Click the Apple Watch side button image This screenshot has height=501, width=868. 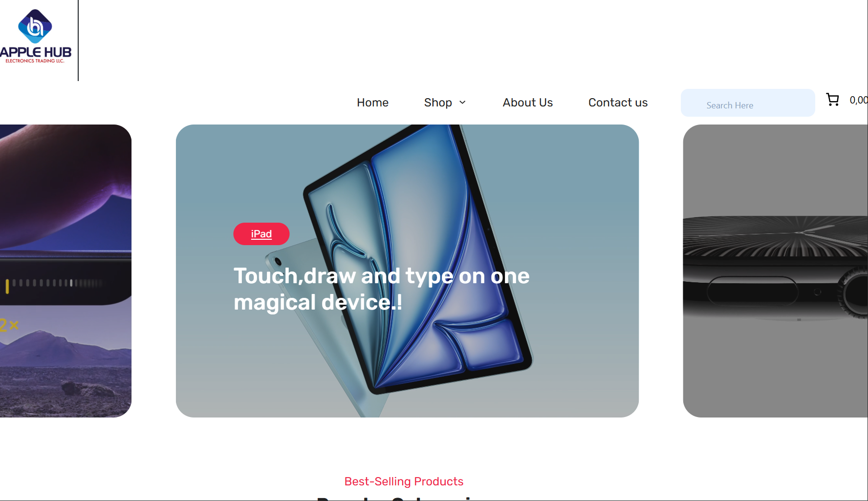[753, 292]
